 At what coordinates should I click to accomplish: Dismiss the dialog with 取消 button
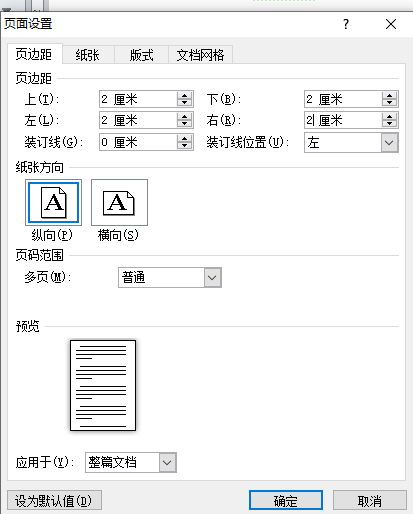click(x=370, y=500)
